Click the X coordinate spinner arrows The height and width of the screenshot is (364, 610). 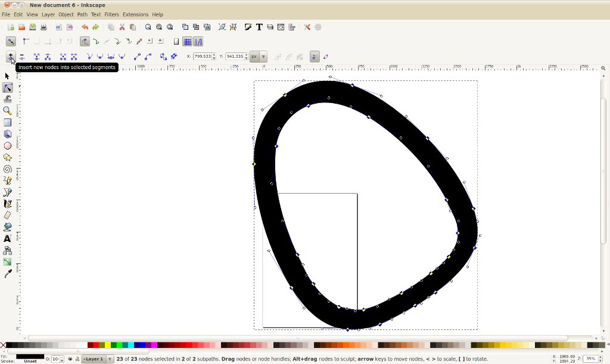(214, 57)
